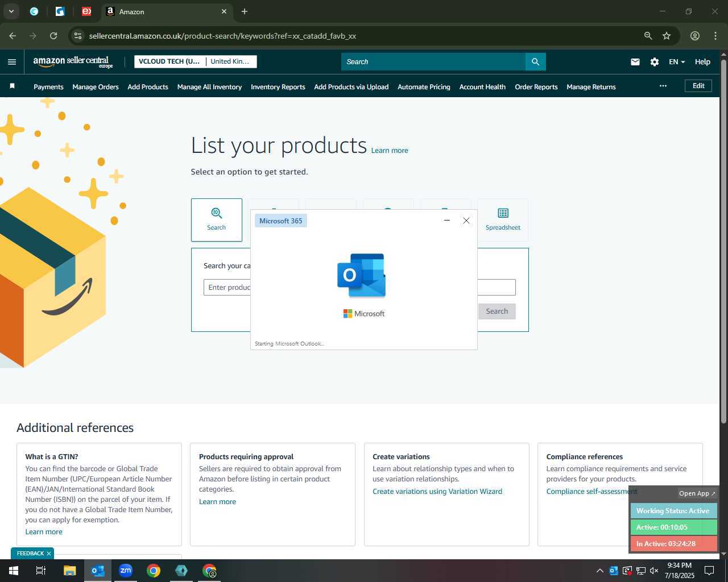Open the Windows Start menu

click(x=14, y=571)
